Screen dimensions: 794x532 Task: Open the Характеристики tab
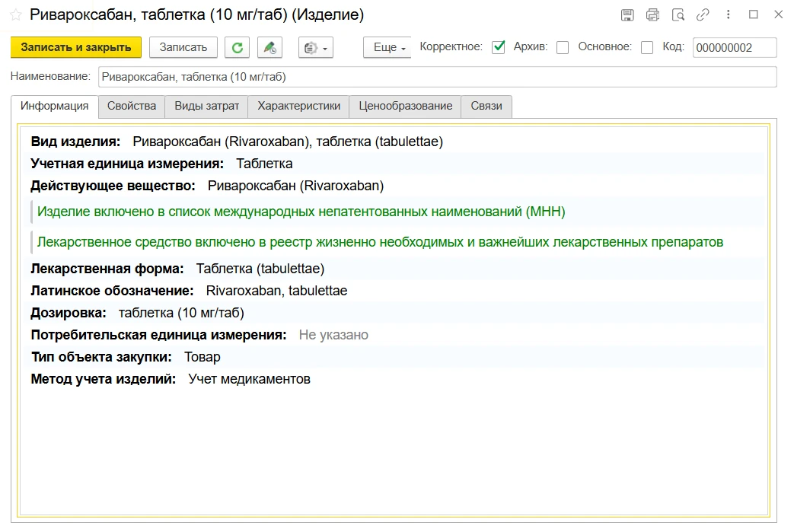298,107
